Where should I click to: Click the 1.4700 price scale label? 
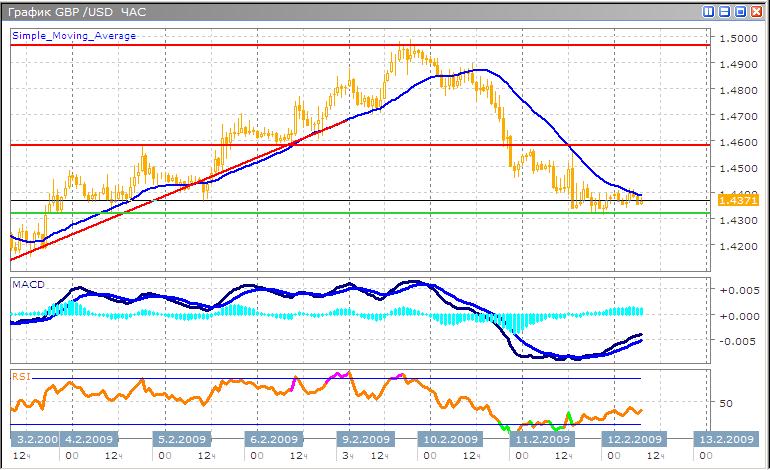pyautogui.click(x=738, y=116)
